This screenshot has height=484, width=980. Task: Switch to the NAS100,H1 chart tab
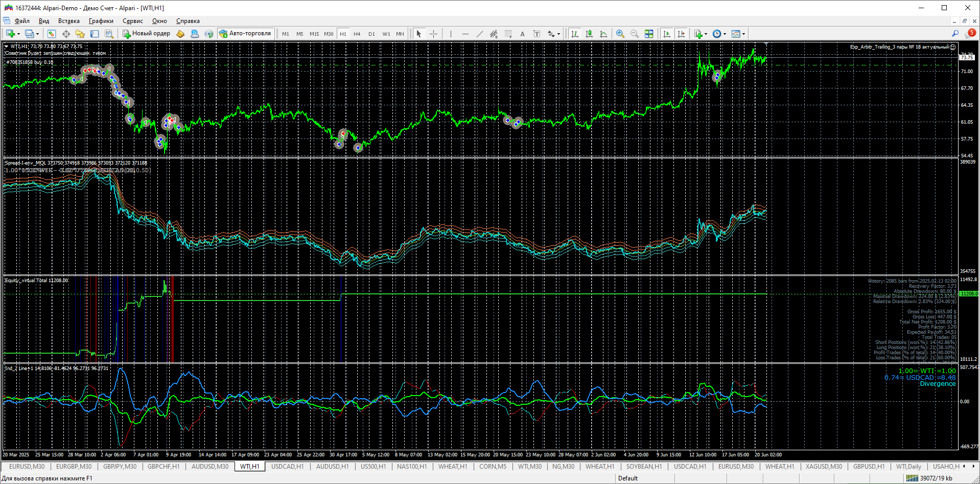(412, 466)
